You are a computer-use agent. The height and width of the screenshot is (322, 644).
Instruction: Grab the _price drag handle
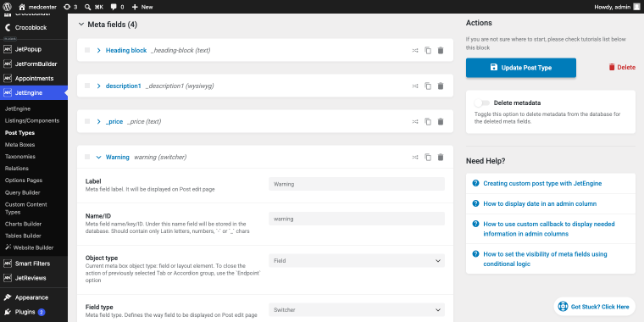point(87,121)
